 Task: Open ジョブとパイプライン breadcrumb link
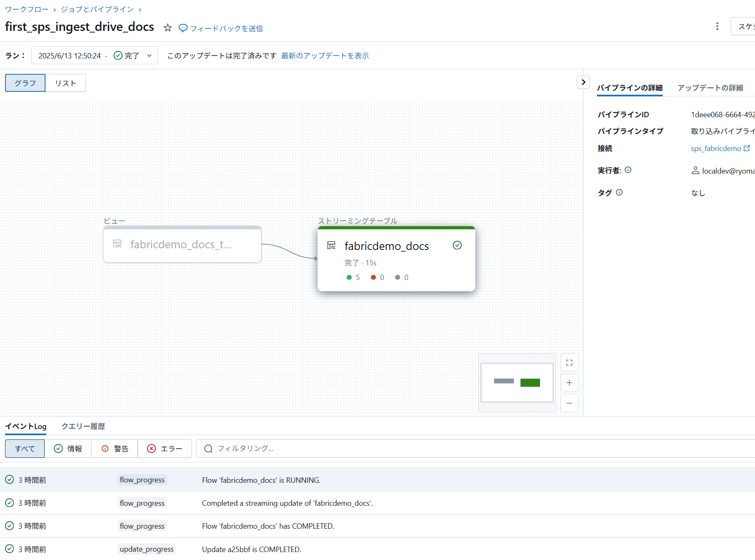[x=97, y=9]
